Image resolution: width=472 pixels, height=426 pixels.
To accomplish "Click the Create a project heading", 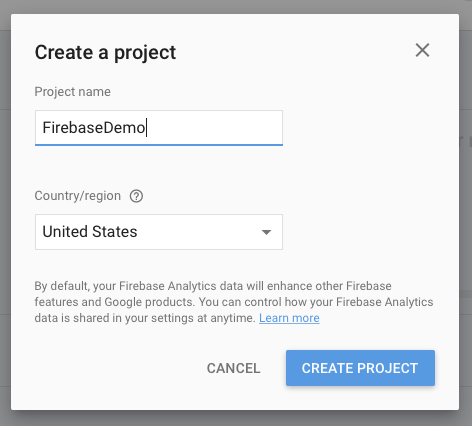I will coord(105,52).
